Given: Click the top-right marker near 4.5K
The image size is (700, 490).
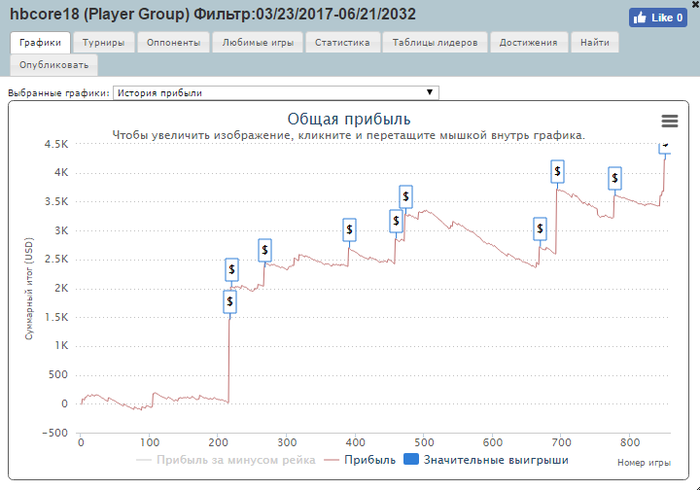Looking at the screenshot, I should tap(665, 148).
